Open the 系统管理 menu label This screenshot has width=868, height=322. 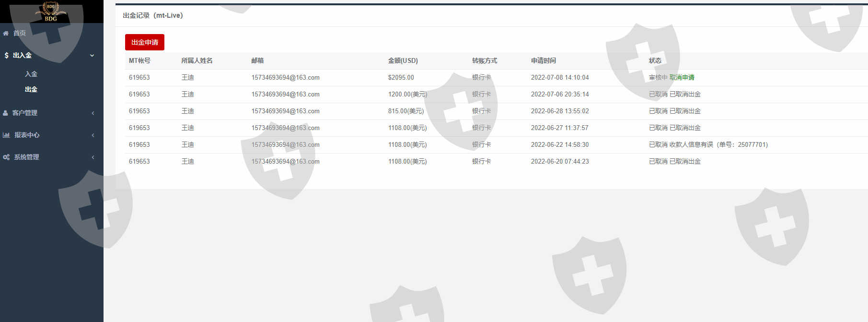click(x=26, y=157)
